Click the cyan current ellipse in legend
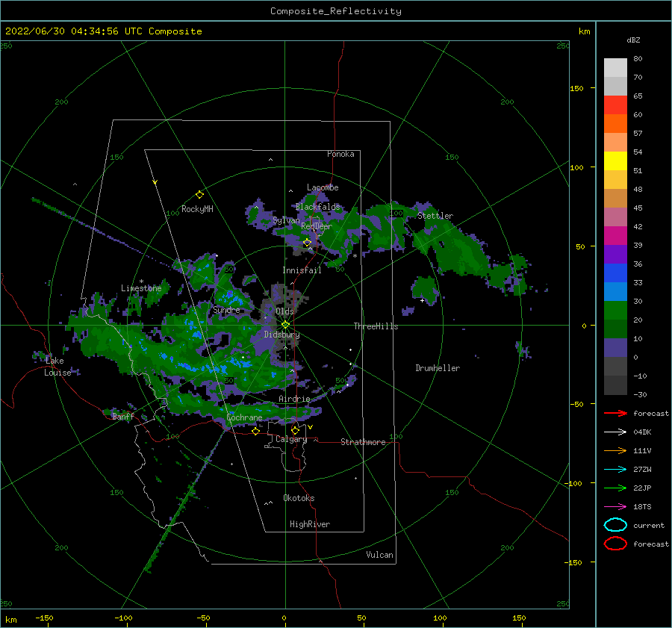The image size is (672, 628). (x=615, y=525)
